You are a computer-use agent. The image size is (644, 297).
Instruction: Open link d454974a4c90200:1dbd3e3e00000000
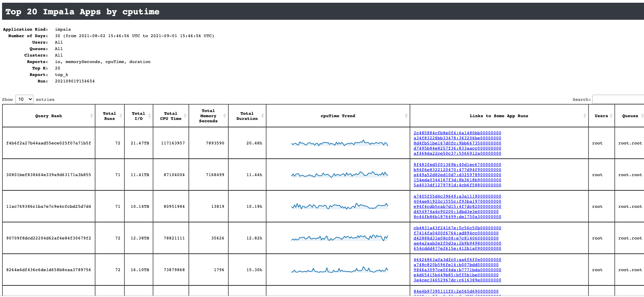pos(456,212)
